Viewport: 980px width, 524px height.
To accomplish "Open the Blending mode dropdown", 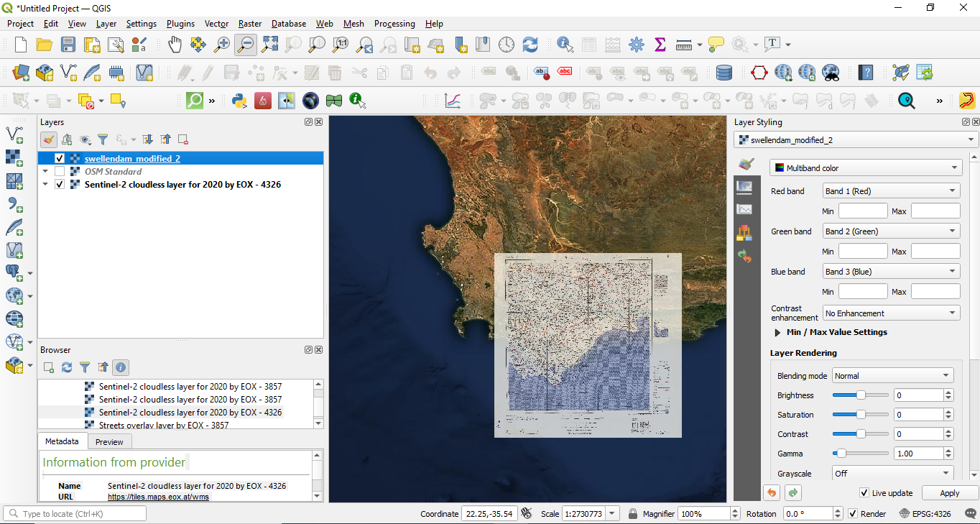I will click(x=893, y=376).
